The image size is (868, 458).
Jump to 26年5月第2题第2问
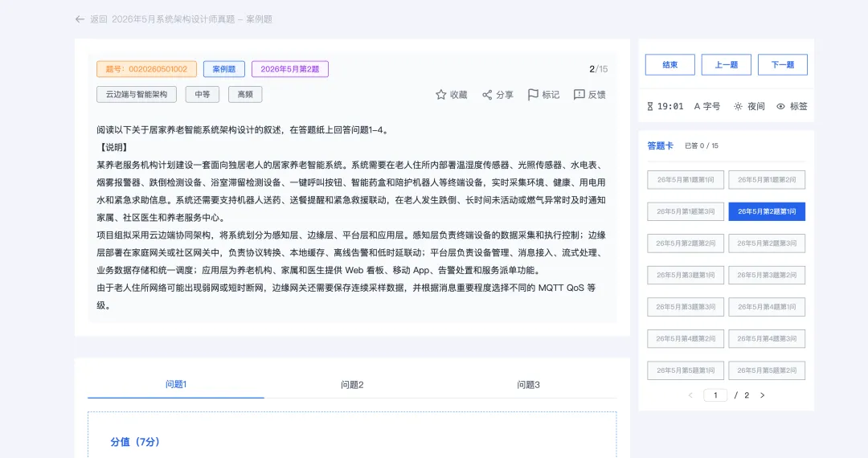tap(686, 243)
